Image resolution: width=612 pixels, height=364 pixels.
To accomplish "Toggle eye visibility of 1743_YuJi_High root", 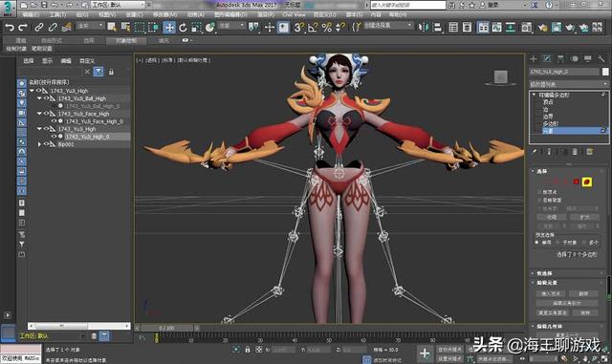I will tap(39, 91).
